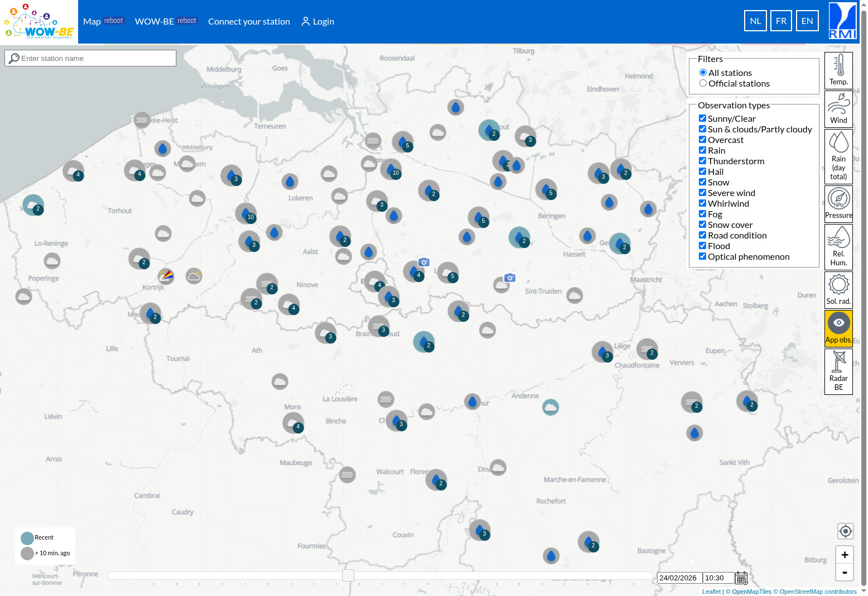Image resolution: width=868 pixels, height=596 pixels.
Task: Display Relative Humidity layer
Action: point(838,246)
